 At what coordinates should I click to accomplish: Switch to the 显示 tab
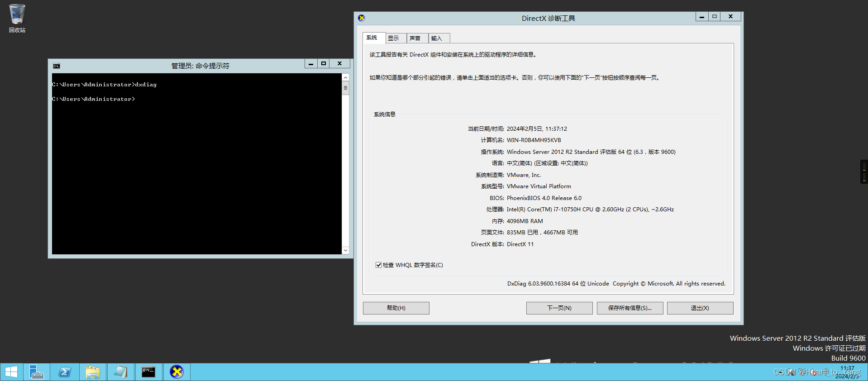[396, 38]
